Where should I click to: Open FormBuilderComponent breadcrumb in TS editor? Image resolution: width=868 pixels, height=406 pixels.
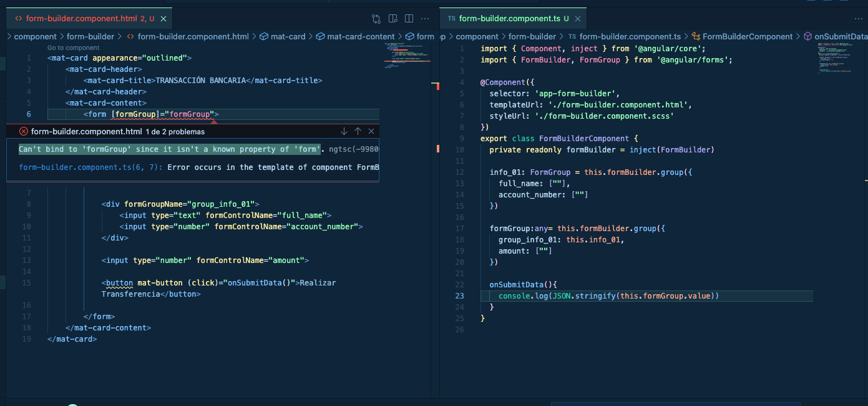coord(742,36)
